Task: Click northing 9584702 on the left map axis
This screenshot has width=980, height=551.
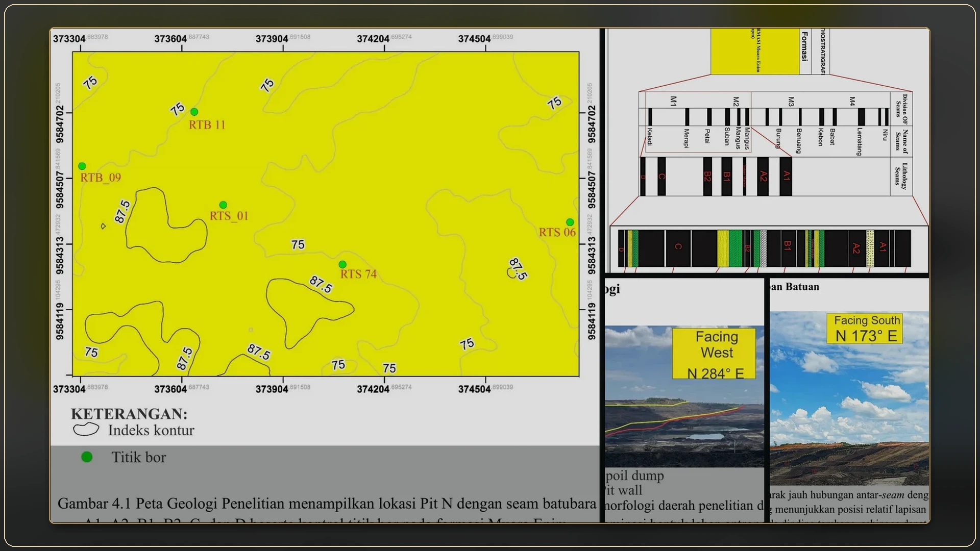Action: coord(60,124)
